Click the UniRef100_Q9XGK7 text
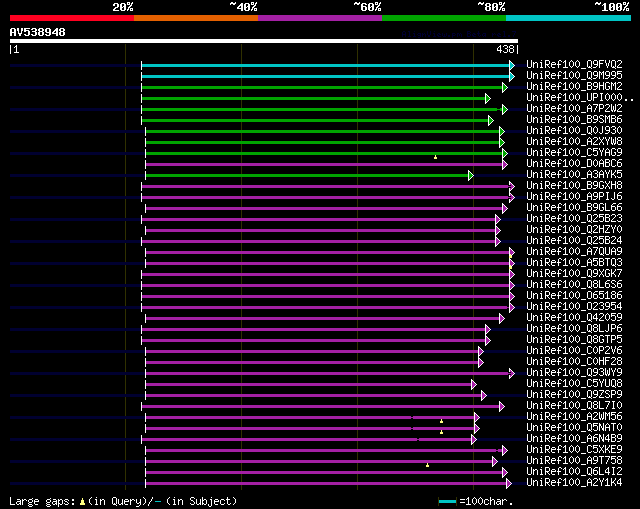Viewport: 640px width, 509px height. [x=574, y=274]
